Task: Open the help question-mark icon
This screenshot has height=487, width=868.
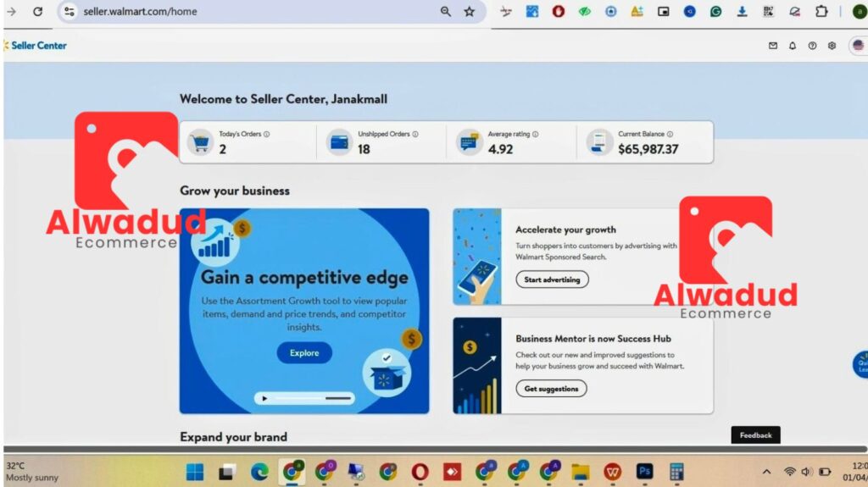Action: tap(812, 46)
